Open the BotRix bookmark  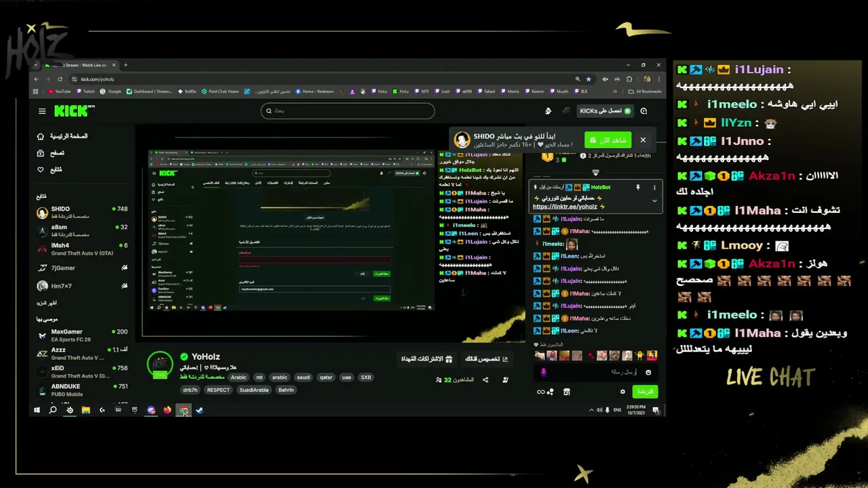pos(186,91)
